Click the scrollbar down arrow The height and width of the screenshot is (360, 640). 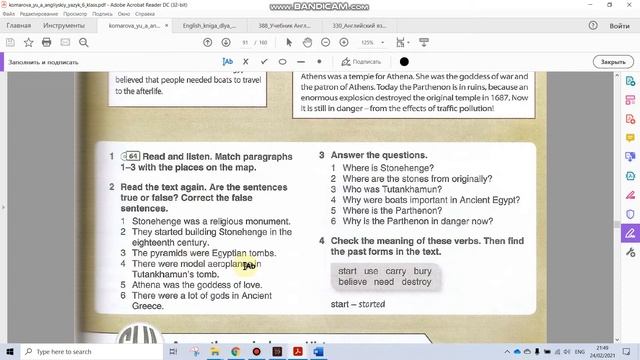point(617,340)
